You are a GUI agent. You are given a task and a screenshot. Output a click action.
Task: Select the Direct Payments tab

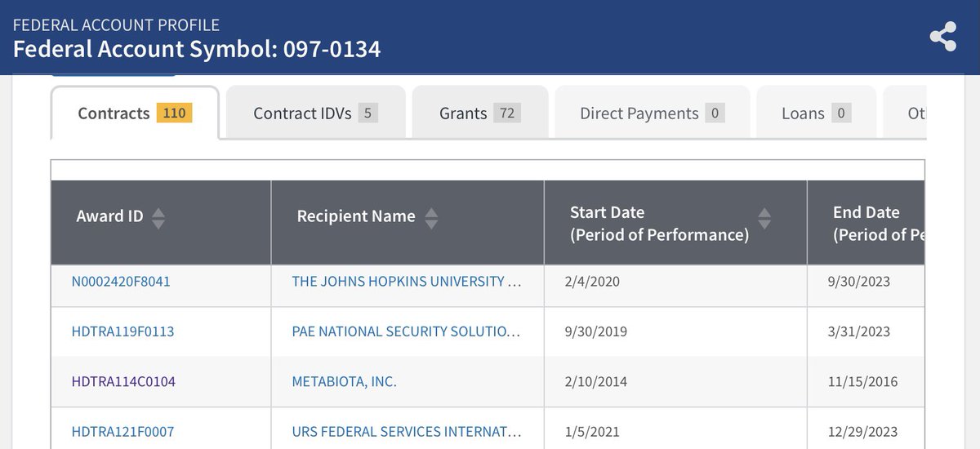pos(651,113)
